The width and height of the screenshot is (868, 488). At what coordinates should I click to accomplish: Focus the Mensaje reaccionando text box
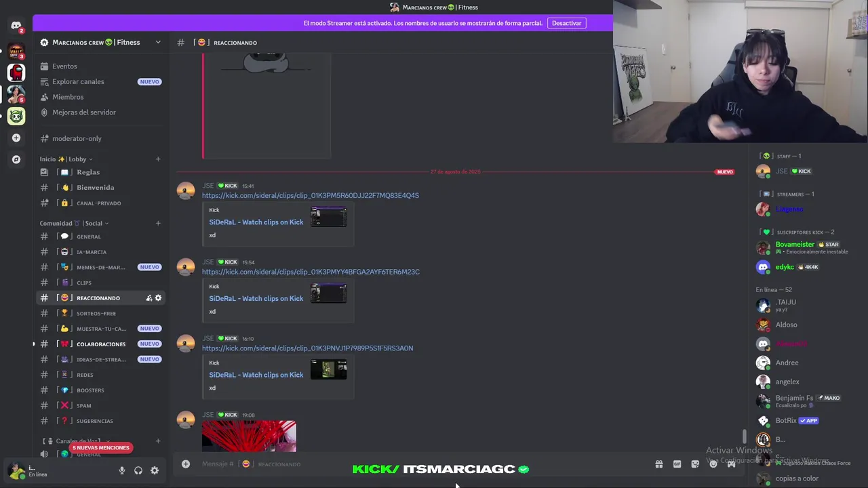tap(420, 464)
